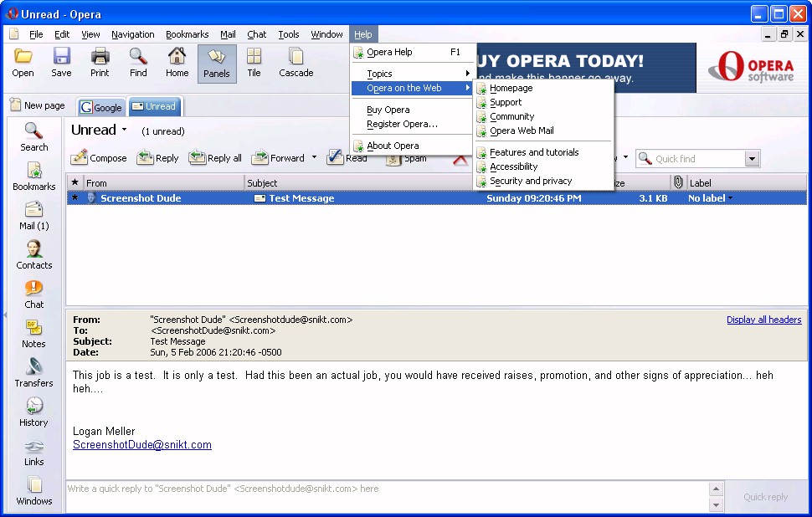
Task: Open the Search panel
Action: [34, 136]
